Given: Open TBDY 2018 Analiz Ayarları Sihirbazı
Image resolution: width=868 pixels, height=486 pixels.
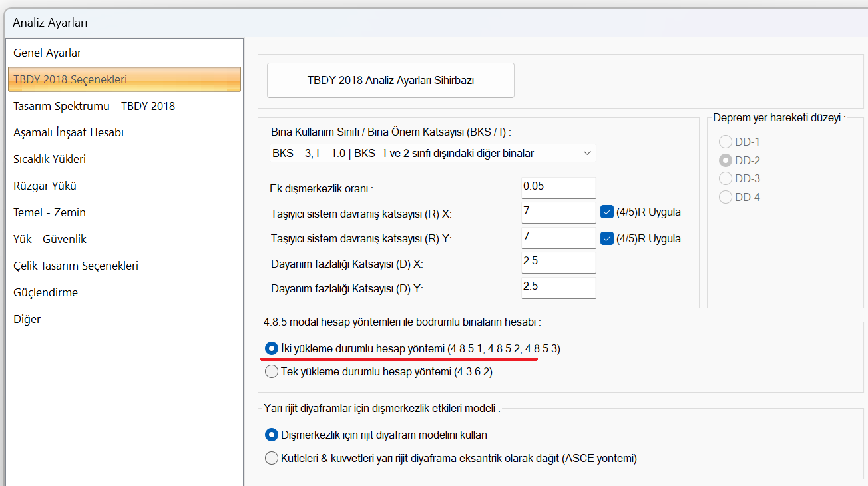Looking at the screenshot, I should [x=390, y=80].
